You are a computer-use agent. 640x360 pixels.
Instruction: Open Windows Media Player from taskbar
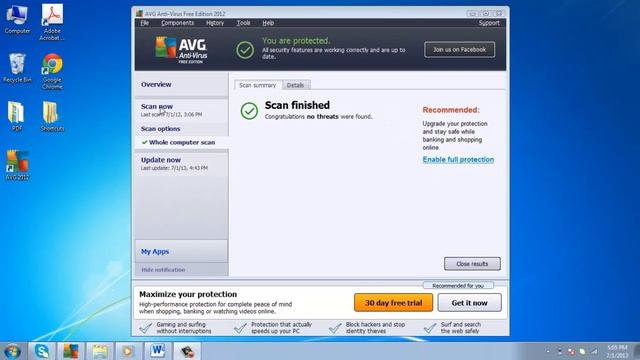[x=128, y=351]
